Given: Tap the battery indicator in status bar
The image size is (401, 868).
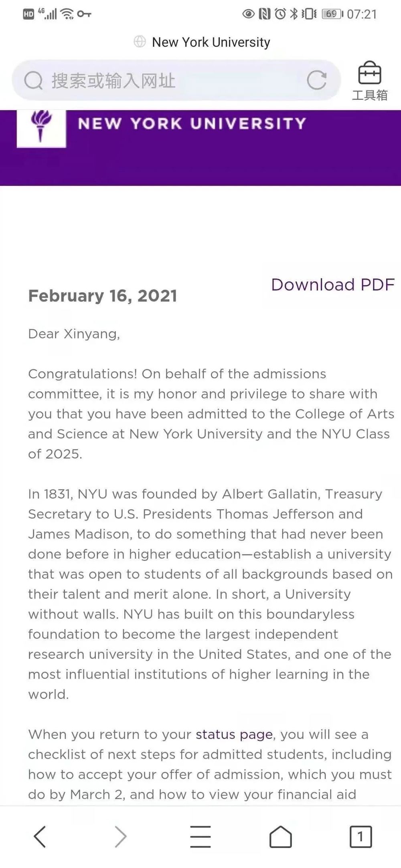Looking at the screenshot, I should (x=332, y=14).
